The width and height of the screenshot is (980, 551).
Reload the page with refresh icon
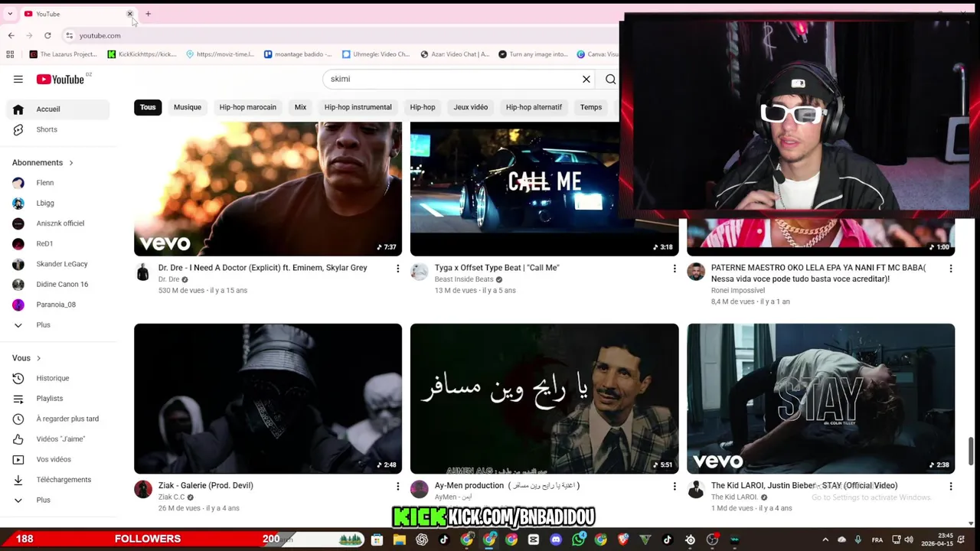47,35
